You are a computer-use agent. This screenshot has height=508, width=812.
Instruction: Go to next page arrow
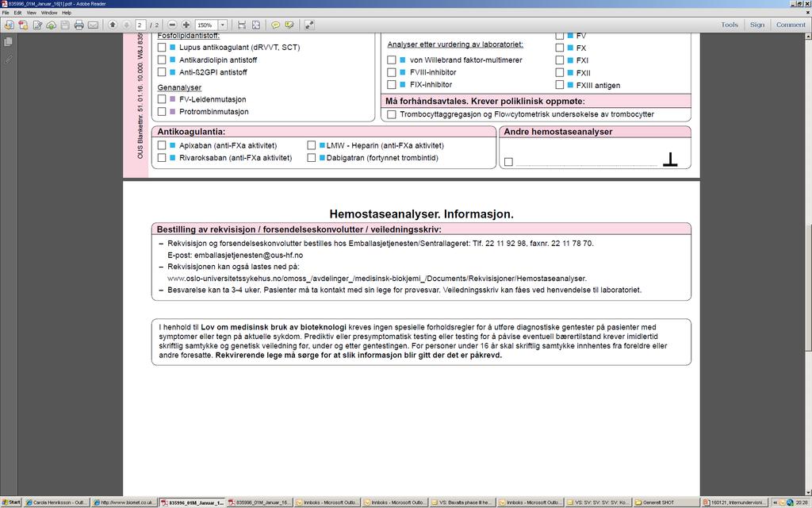point(126,25)
